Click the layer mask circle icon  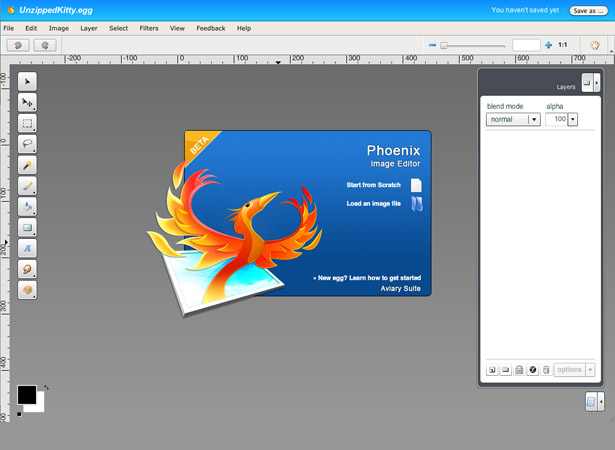click(x=532, y=370)
